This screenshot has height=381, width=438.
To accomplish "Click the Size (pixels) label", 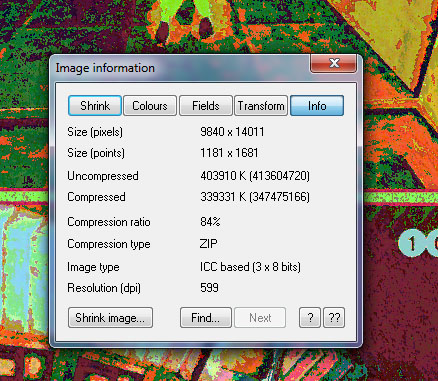I will pos(95,132).
